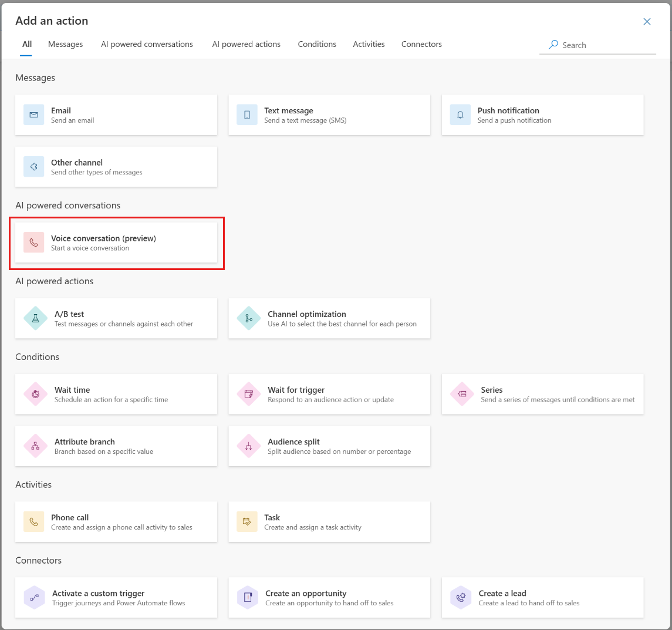Select Activate a custom trigger tile
The width and height of the screenshot is (672, 630).
tap(116, 598)
